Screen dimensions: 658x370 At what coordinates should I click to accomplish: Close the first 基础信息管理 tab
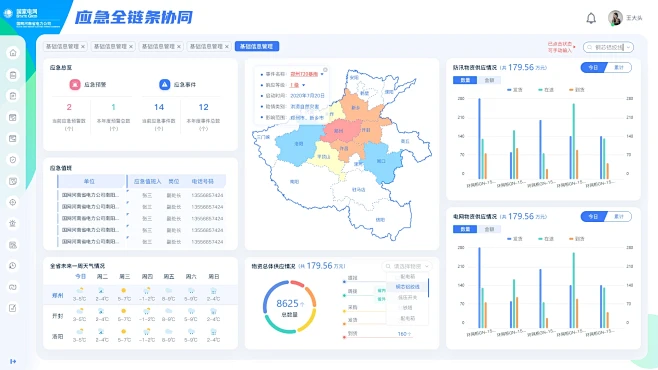pos(83,47)
